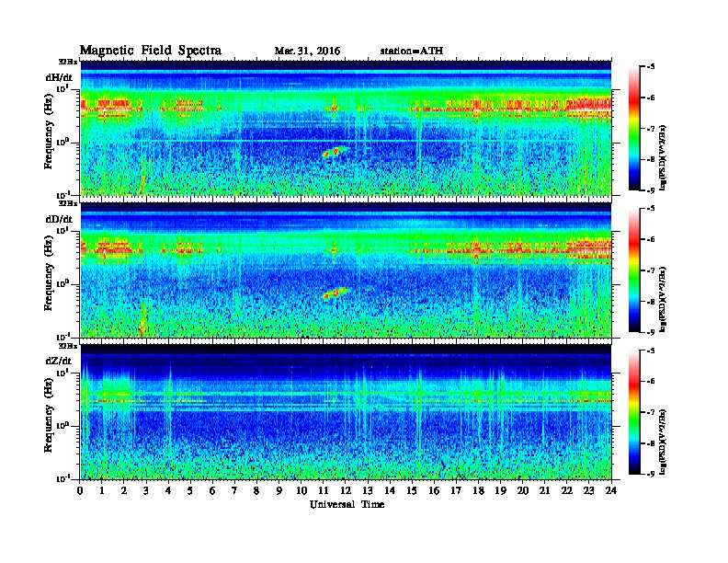Click the hour 20 tick label
Image resolution: width=728 pixels, height=563 pixels.
tap(523, 491)
